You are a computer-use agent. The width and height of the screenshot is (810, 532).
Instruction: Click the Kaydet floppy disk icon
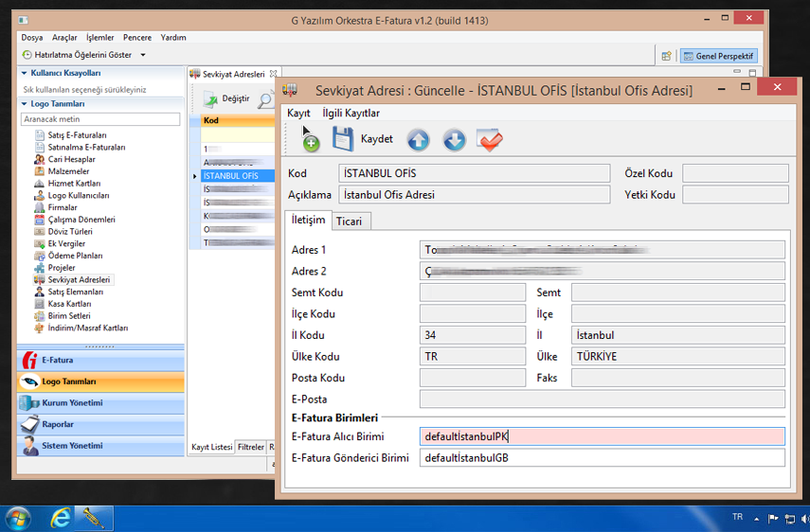pos(343,139)
